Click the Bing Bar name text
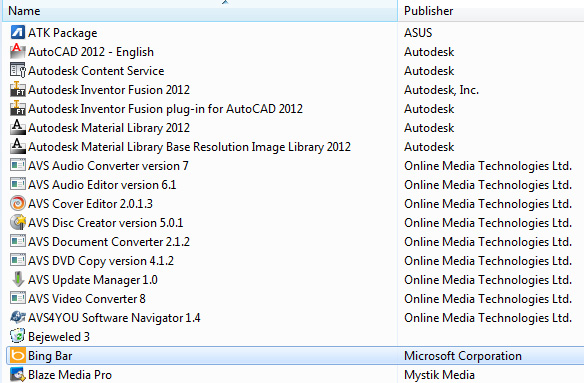Image resolution: width=584 pixels, height=383 pixels. [50, 356]
